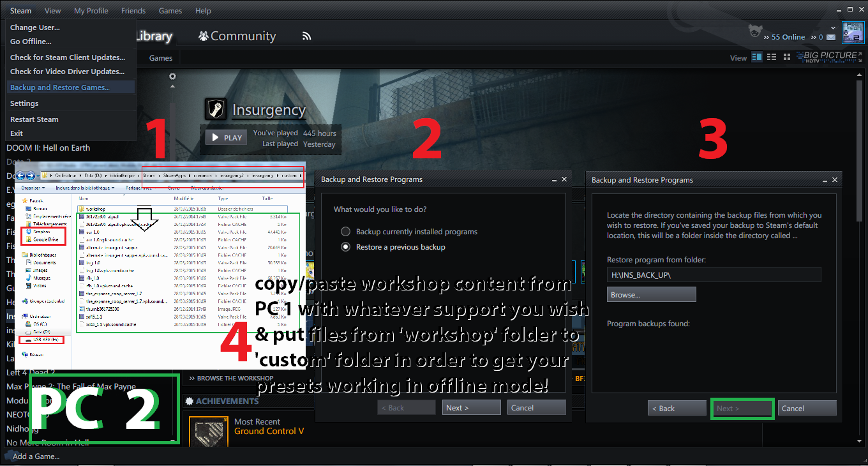Focus the Restore program from folder field
The height and width of the screenshot is (466, 868).
[714, 274]
